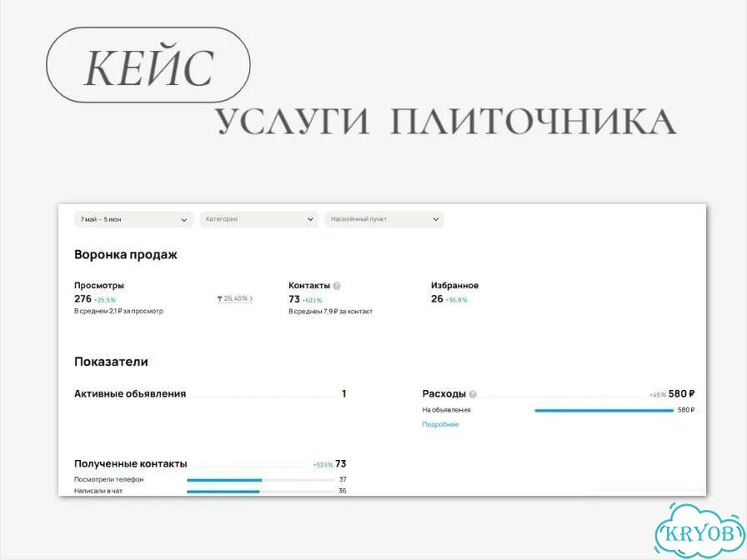
Task: Expand the Категория dropdown
Action: coord(258,219)
